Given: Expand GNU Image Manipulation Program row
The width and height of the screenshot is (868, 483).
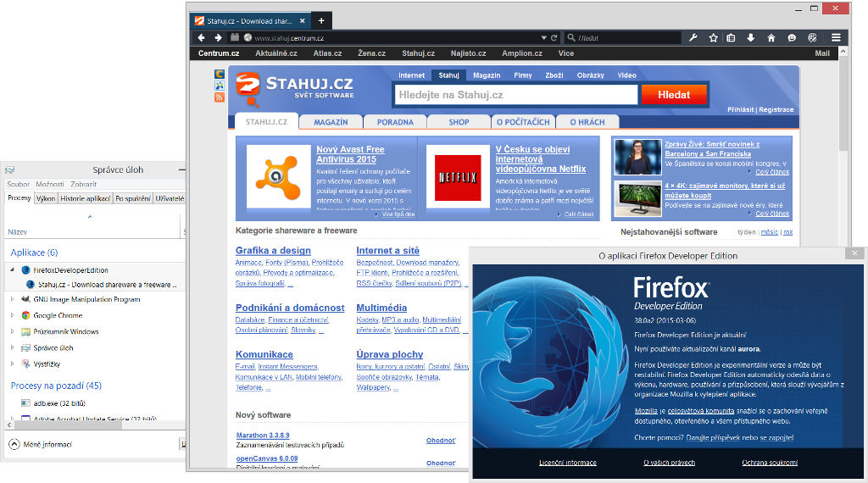Looking at the screenshot, I should (x=12, y=299).
